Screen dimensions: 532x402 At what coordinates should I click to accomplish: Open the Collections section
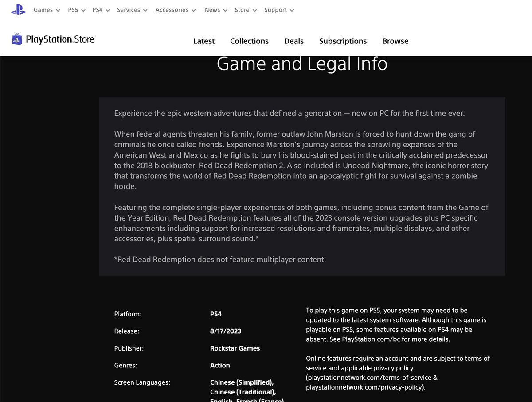[249, 41]
